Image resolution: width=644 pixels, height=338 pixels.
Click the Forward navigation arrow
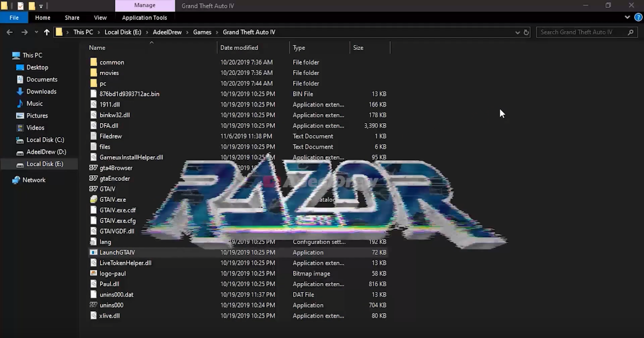point(25,32)
